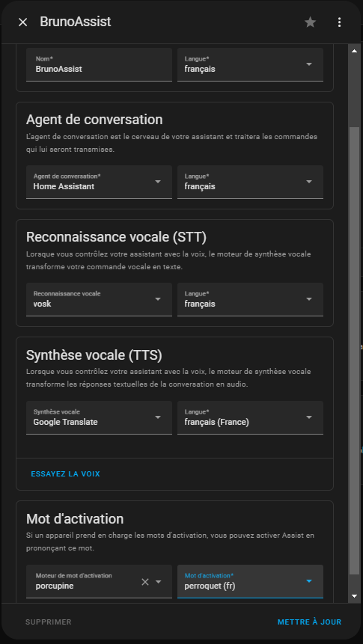Viewport: 363px width, 644px height.
Task: Click scrollbar up arrow
Action: [x=354, y=51]
